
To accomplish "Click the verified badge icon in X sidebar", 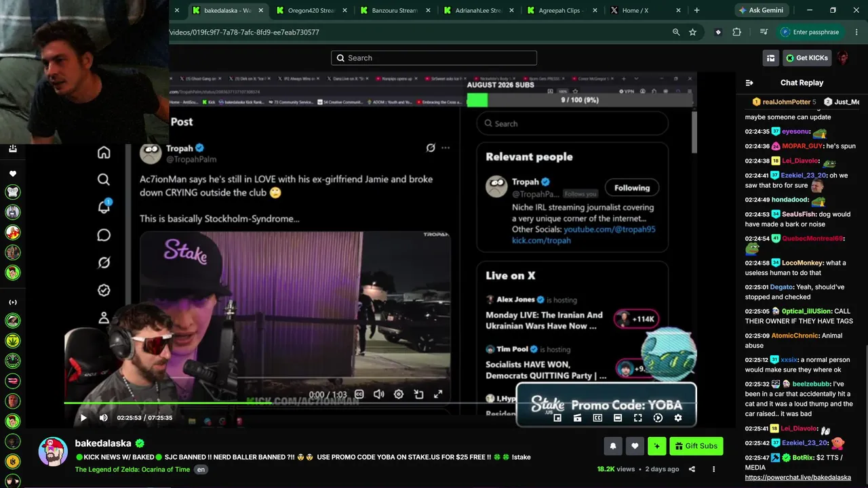I will (104, 290).
